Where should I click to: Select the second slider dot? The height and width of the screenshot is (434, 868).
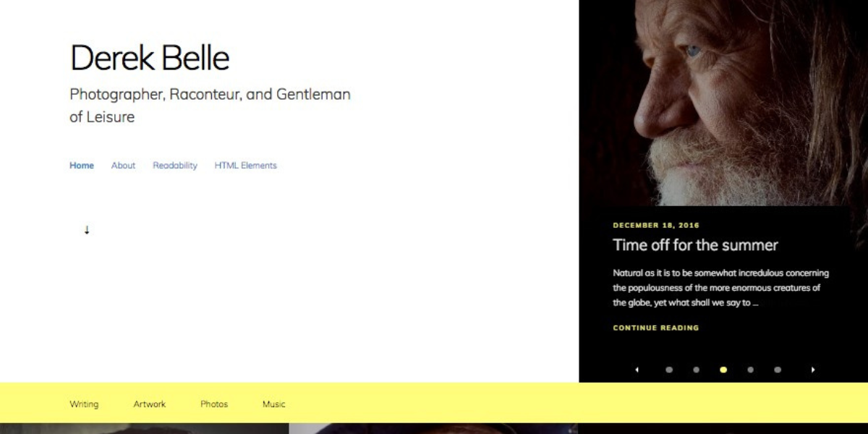(x=696, y=370)
